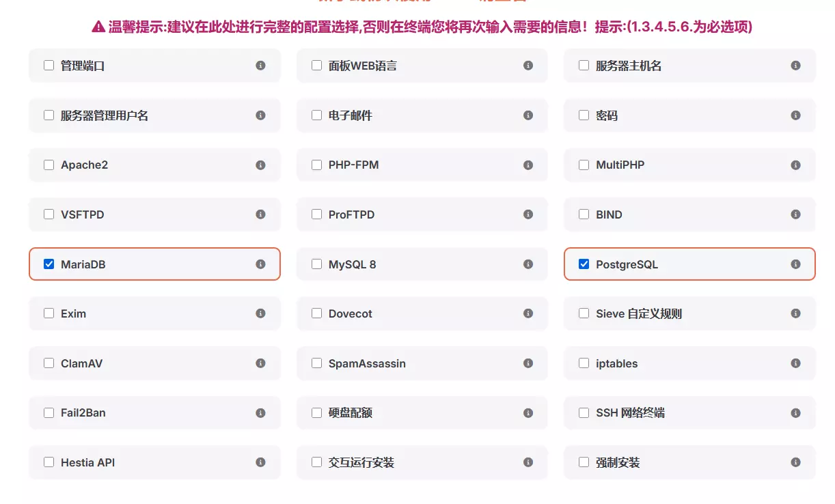The image size is (835, 504).
Task: Show info for the MariaDB option
Action: point(260,264)
